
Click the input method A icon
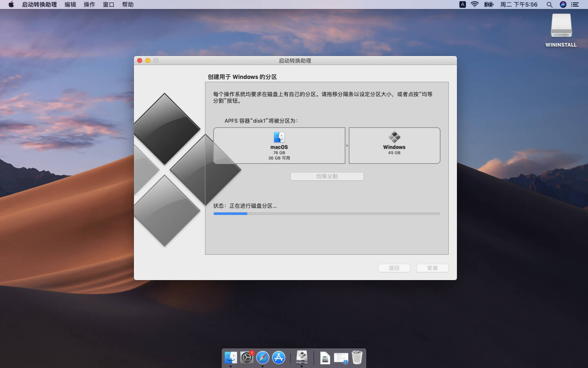click(x=463, y=4)
